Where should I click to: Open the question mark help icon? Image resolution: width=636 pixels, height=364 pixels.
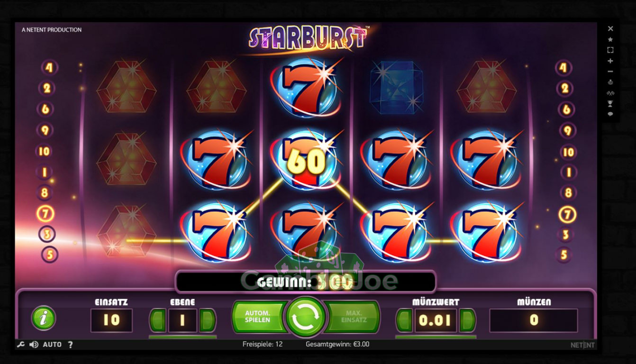coord(70,345)
